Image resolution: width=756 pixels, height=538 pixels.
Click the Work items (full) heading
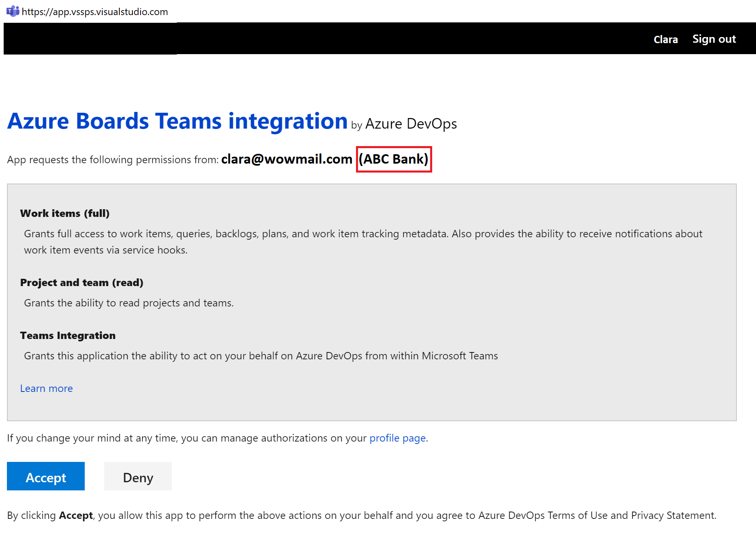pyautogui.click(x=65, y=213)
